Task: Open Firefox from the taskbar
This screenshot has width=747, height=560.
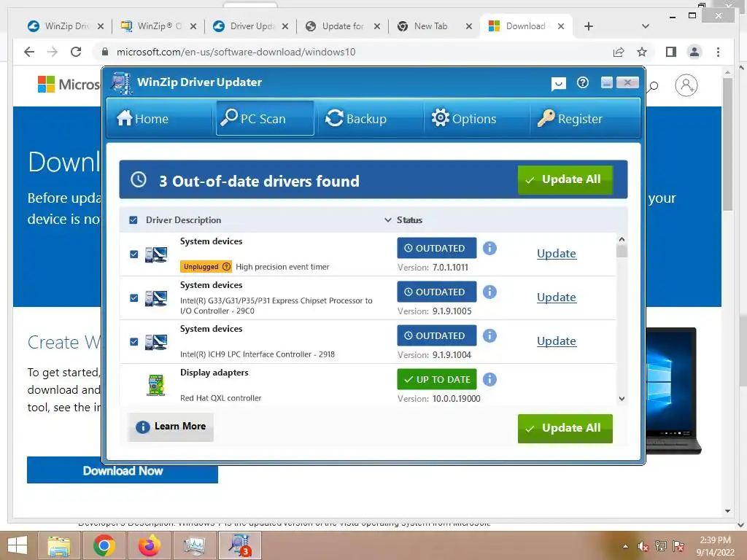Action: click(x=149, y=545)
